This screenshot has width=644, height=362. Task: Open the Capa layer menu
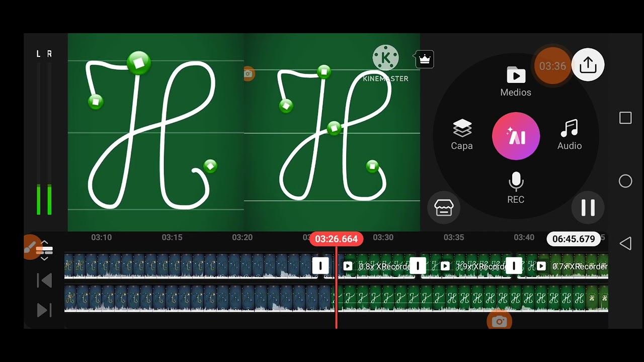[462, 135]
